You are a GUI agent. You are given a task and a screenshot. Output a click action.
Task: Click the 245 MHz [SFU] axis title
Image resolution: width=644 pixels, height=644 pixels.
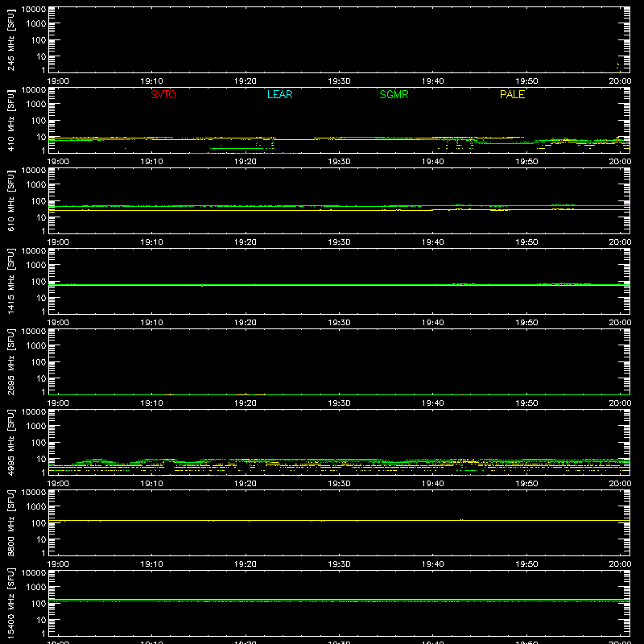10,39
